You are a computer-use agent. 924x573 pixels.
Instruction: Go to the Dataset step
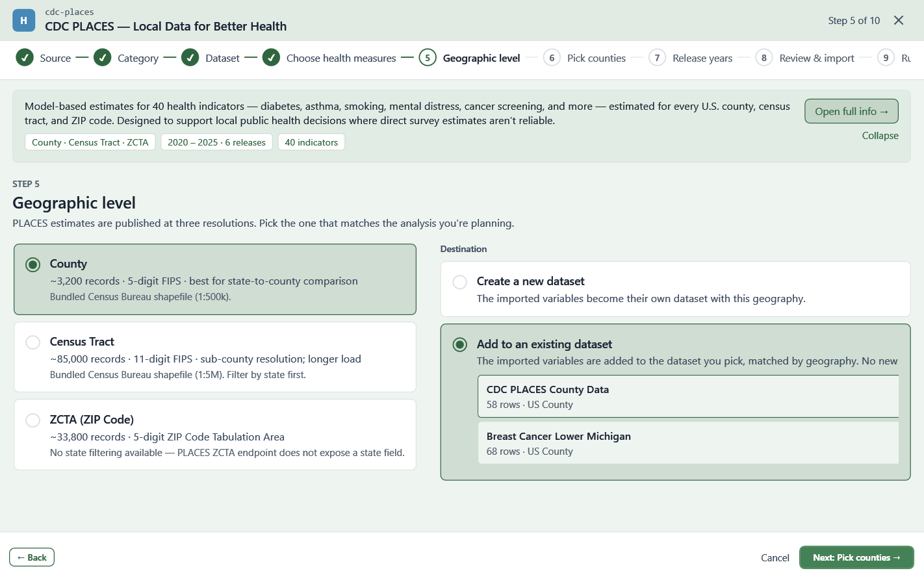[x=222, y=58]
